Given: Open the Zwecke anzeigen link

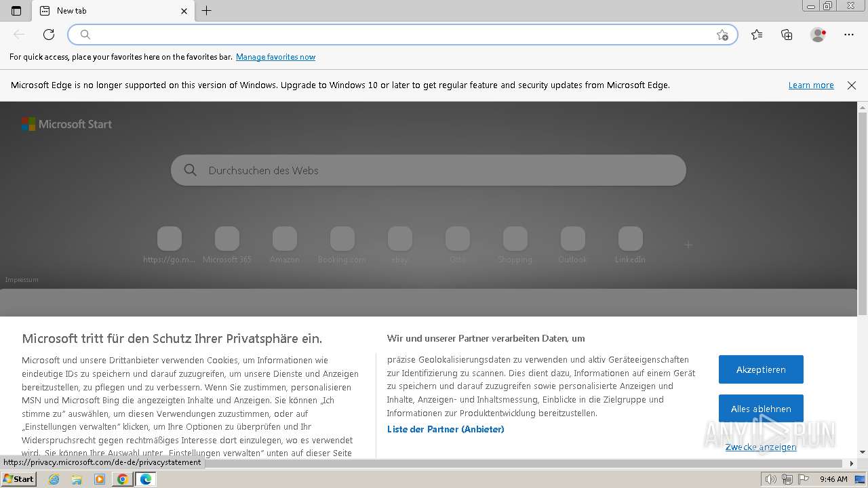Looking at the screenshot, I should (761, 447).
